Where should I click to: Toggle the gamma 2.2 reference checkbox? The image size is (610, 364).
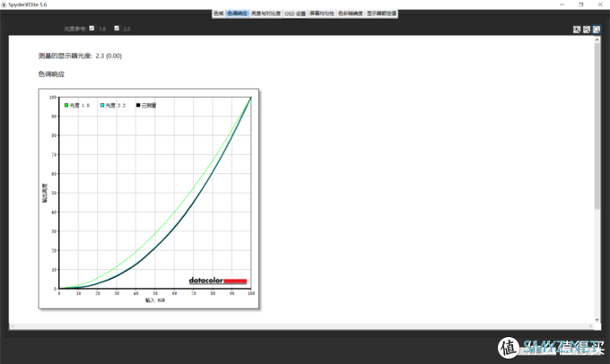(117, 28)
